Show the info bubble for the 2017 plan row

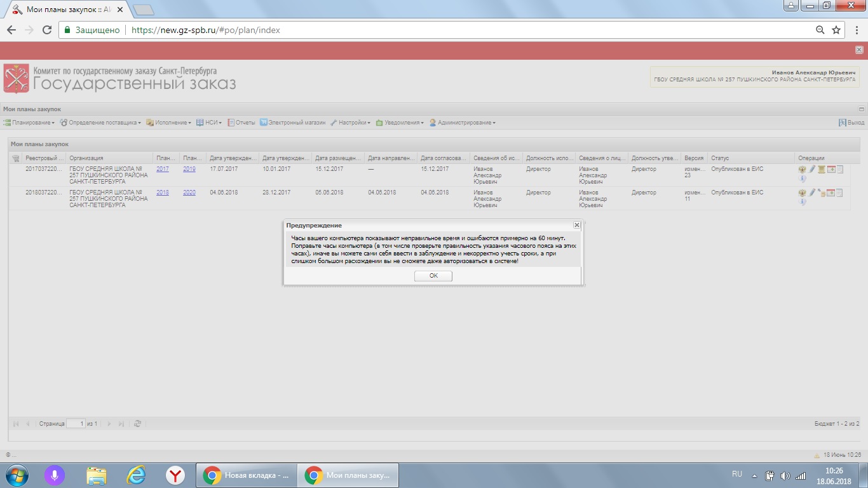(x=802, y=179)
